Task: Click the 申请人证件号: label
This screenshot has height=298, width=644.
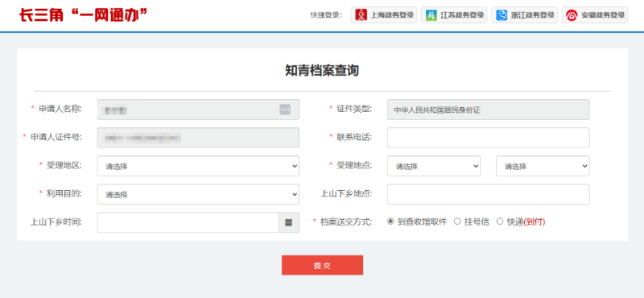Action: pos(56,137)
